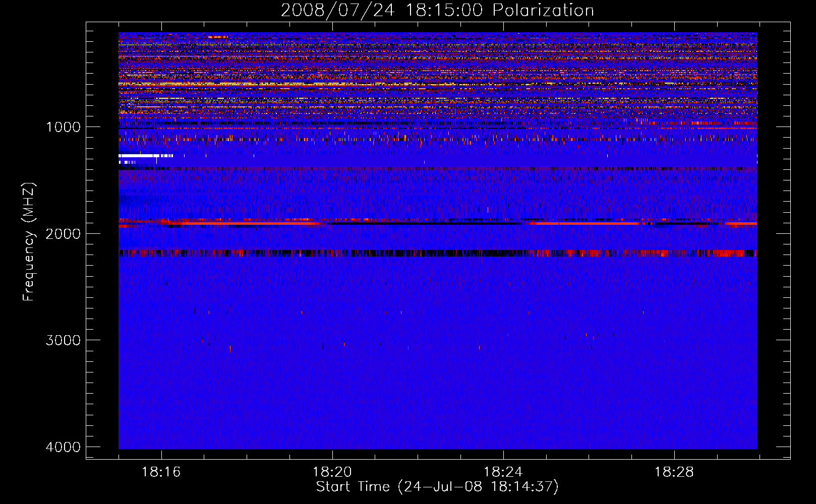Click the y-axis label "Frequency (MHZ)"

pos(29,242)
